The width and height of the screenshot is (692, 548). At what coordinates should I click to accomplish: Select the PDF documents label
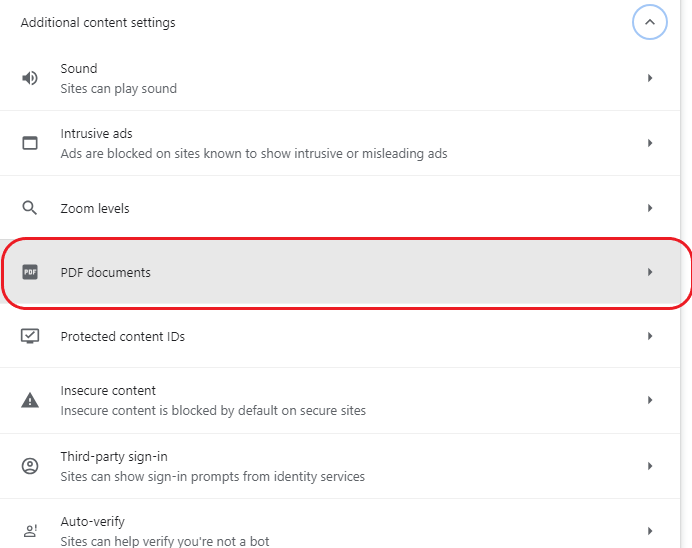click(105, 272)
